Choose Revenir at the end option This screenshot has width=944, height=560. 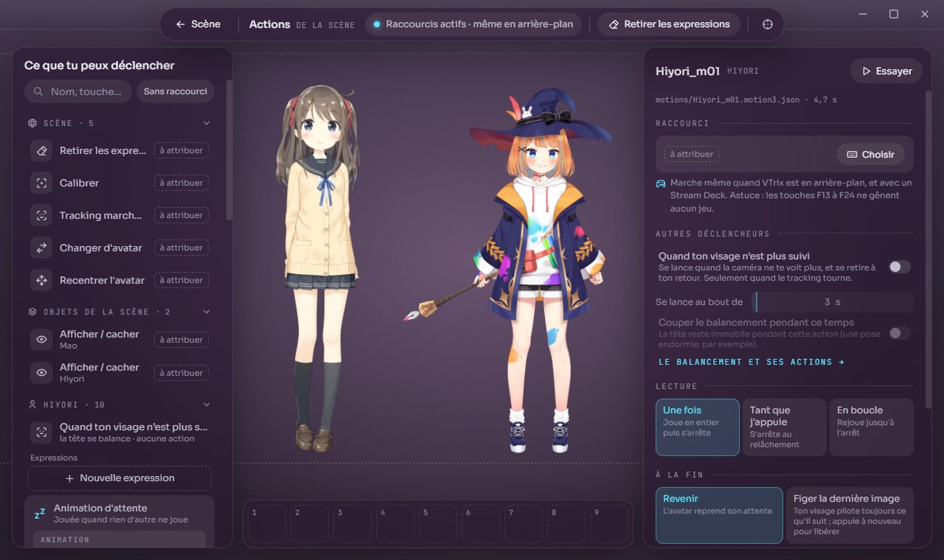coord(719,515)
